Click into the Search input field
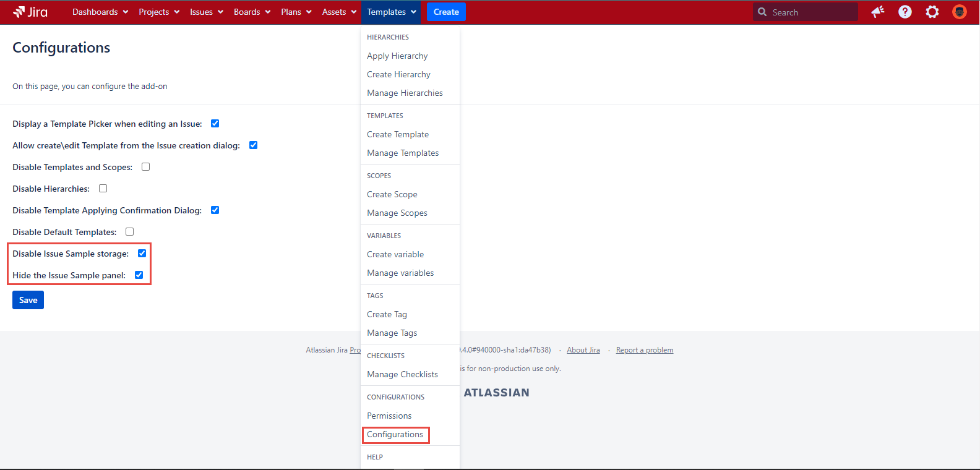 pyautogui.click(x=810, y=12)
